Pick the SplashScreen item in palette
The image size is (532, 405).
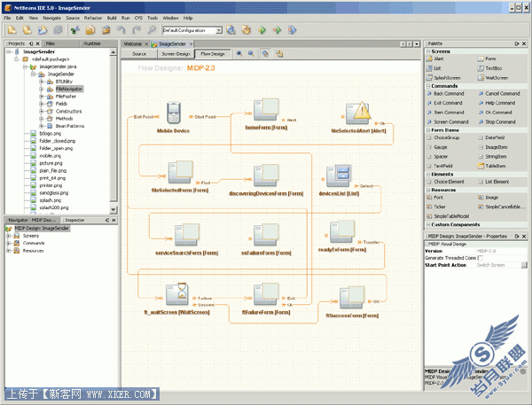coord(444,78)
